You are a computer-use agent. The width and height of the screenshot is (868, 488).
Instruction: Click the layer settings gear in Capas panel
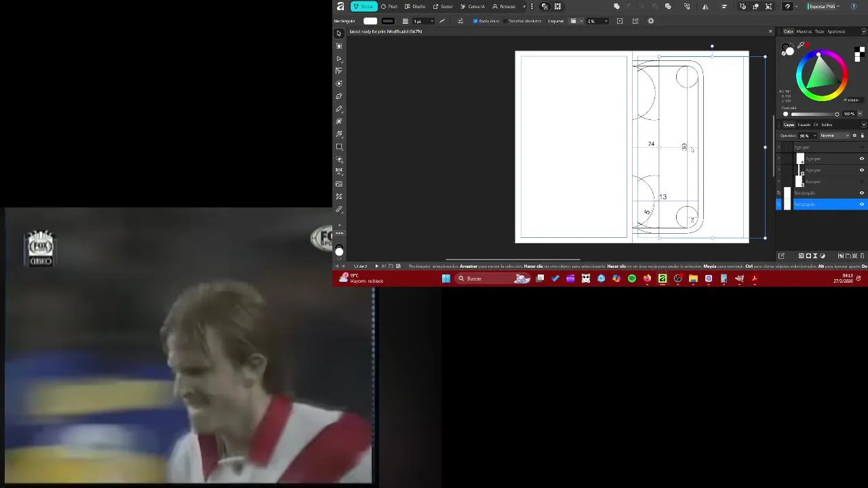coord(854,136)
